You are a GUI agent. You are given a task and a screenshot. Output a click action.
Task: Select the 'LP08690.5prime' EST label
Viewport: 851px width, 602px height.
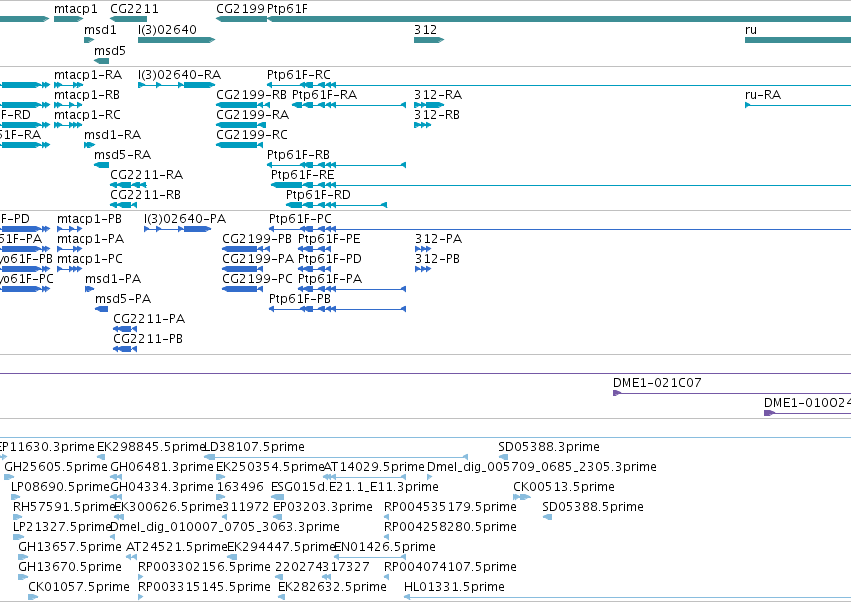(x=60, y=486)
